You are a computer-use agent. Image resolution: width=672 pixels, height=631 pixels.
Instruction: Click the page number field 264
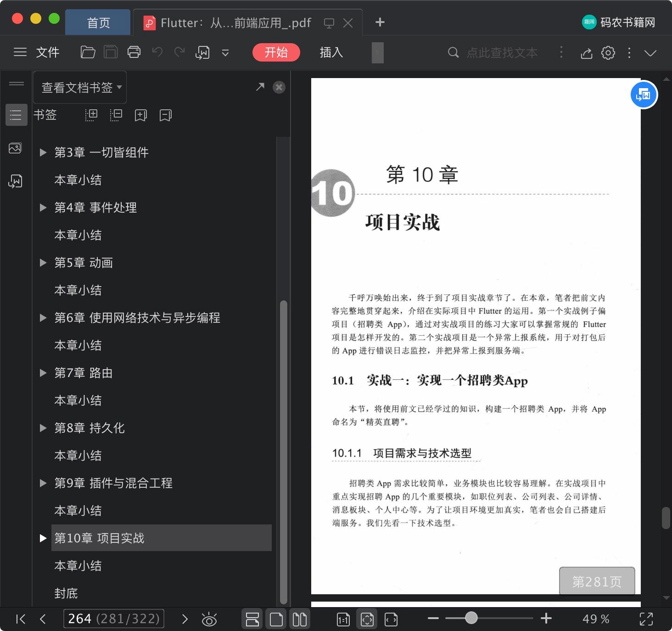tap(114, 619)
